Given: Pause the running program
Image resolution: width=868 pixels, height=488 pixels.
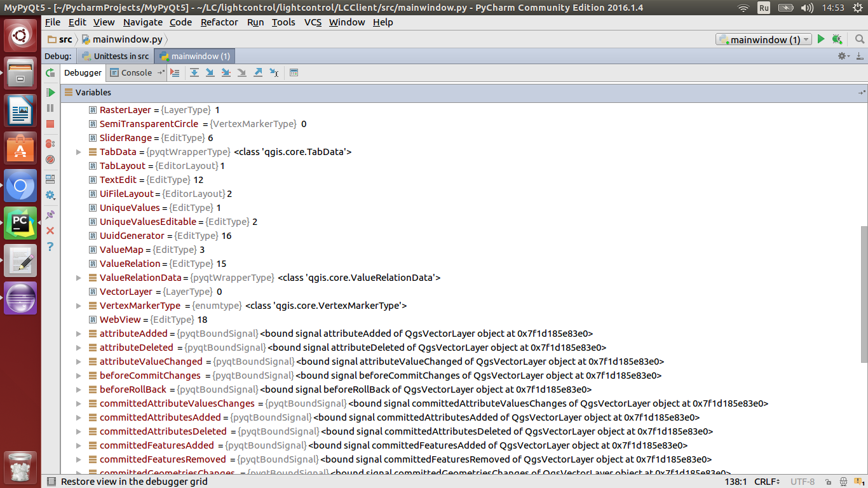Looking at the screenshot, I should (x=50, y=109).
